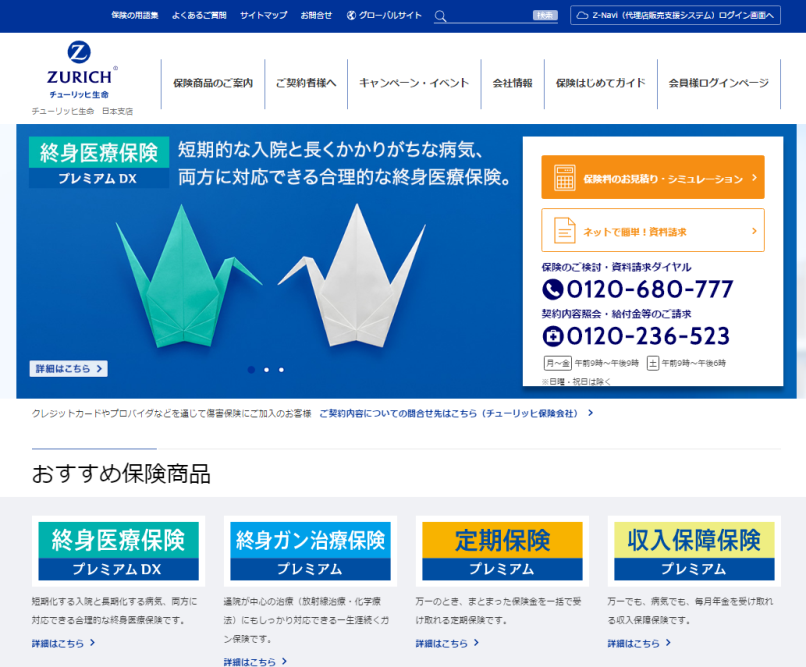Viewport: 806px width, 667px height.
Task: Open 保険の用語集 link
Action: coord(135,15)
